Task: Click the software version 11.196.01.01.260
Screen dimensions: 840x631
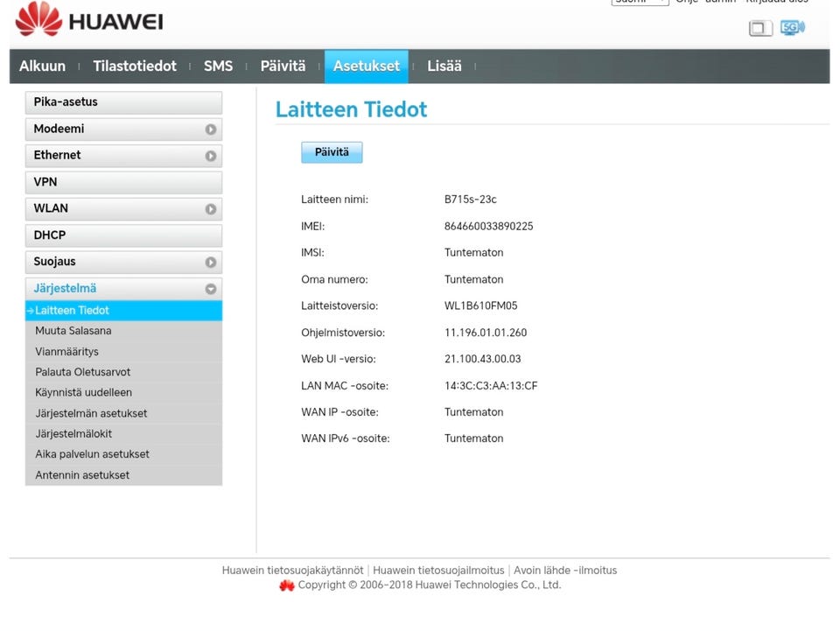Action: 486,333
